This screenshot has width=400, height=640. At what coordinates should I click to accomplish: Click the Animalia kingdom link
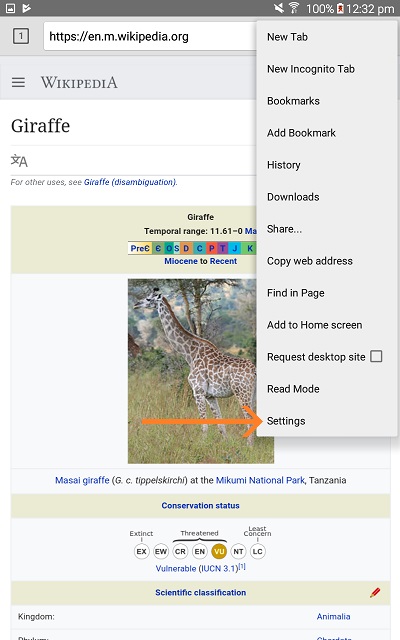[333, 616]
